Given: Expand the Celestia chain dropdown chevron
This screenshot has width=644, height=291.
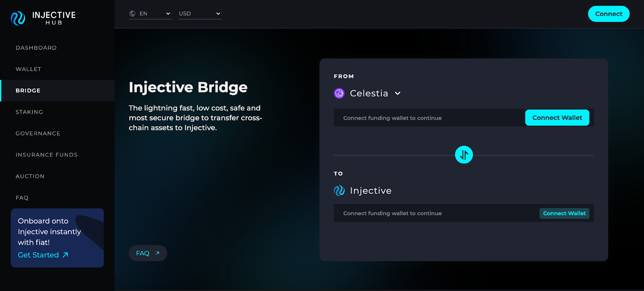Looking at the screenshot, I should (x=398, y=93).
